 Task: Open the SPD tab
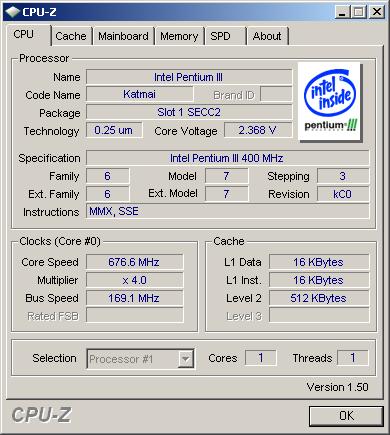point(225,36)
